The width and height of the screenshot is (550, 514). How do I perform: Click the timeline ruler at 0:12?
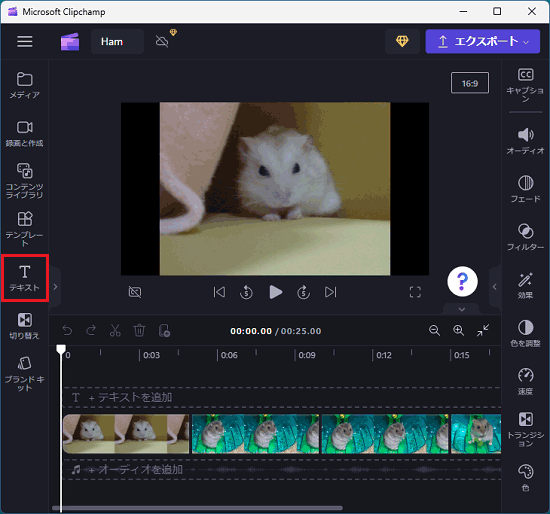(x=384, y=355)
